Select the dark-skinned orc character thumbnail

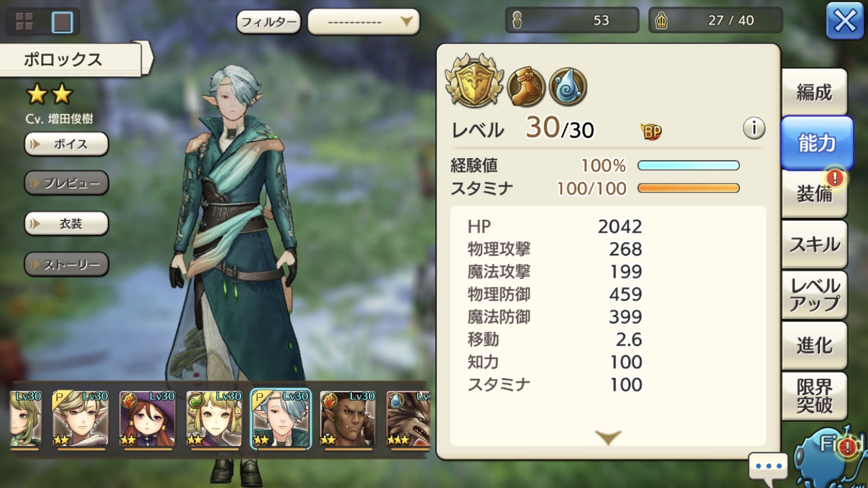(347, 420)
